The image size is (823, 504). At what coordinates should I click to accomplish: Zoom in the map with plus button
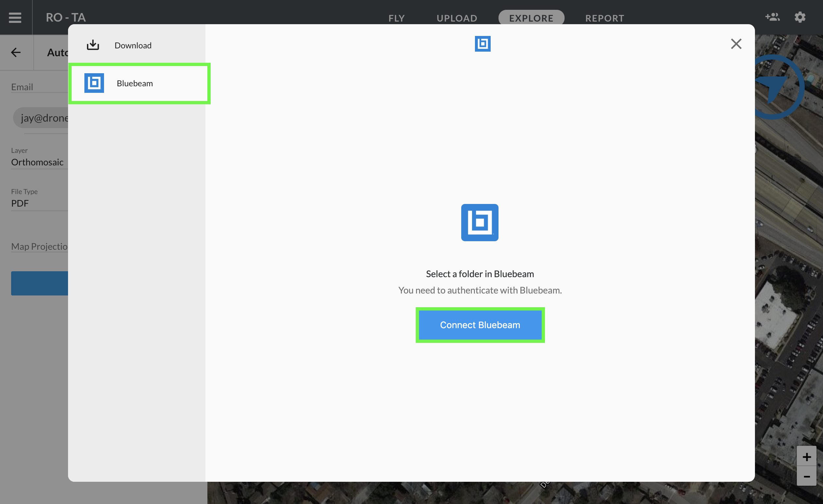click(x=806, y=456)
